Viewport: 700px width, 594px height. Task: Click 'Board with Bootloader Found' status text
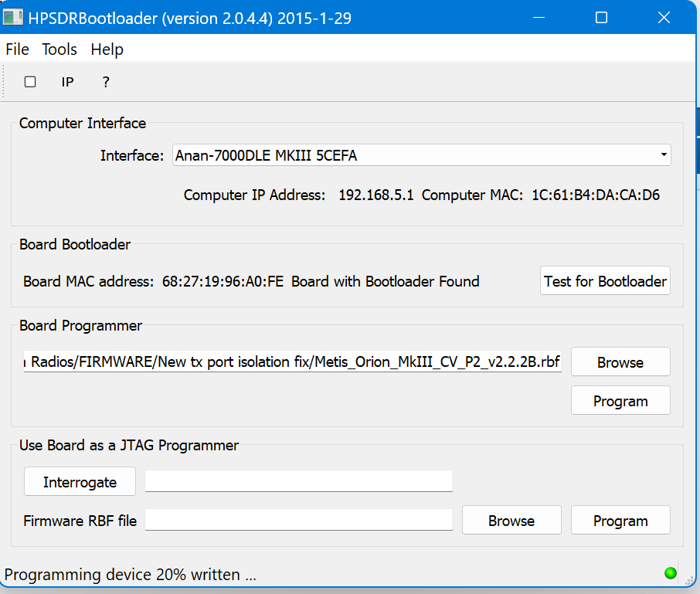coord(386,281)
